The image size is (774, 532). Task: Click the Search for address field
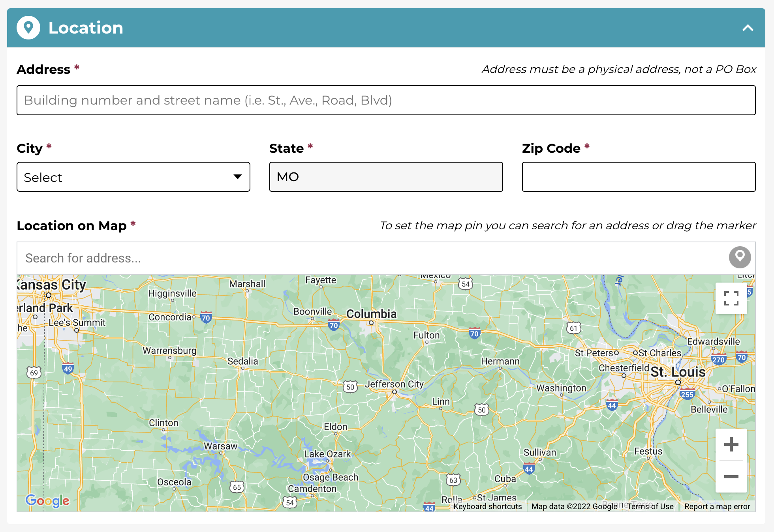pyautogui.click(x=197, y=258)
